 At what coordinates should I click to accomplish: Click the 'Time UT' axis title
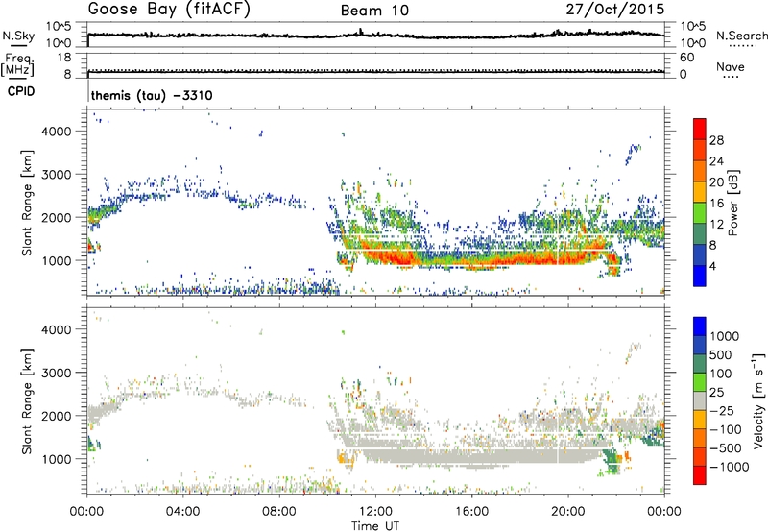375,526
